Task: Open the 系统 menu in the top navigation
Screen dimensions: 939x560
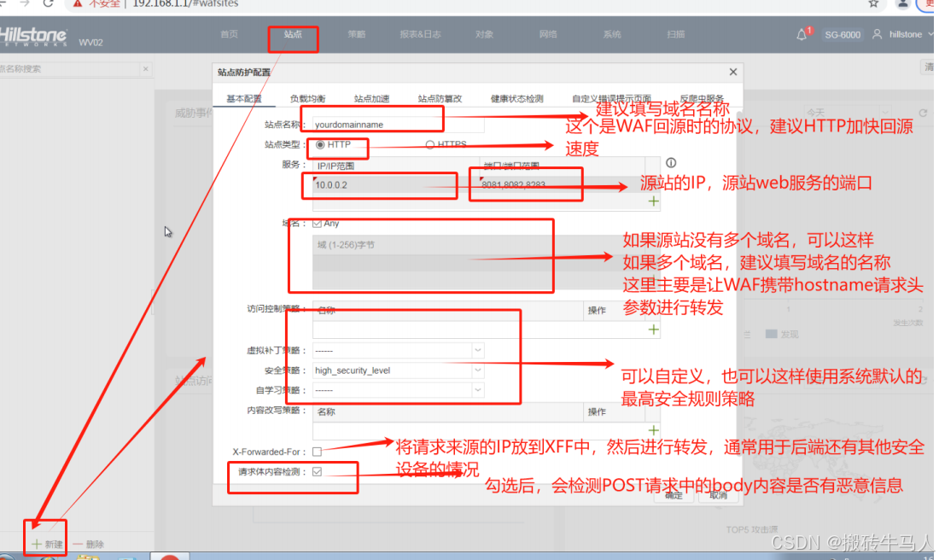Action: [x=611, y=34]
